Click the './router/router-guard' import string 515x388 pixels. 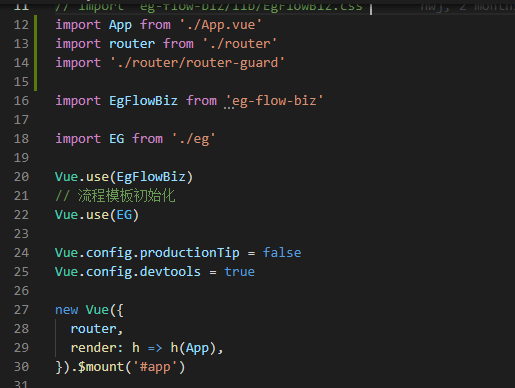click(197, 63)
